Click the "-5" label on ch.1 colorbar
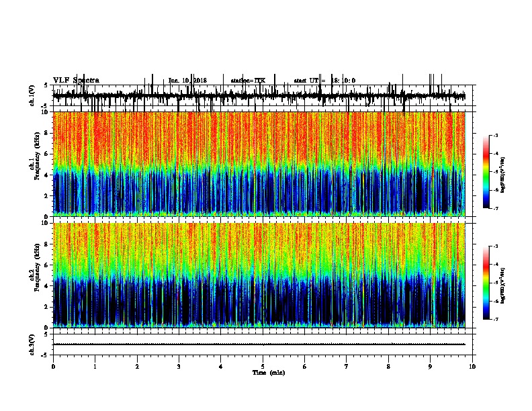Screen dimensions: 532x411 (496, 172)
